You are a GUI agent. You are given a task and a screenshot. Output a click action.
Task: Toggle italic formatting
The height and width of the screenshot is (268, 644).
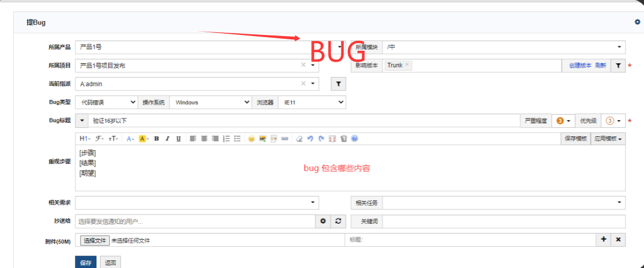point(167,139)
